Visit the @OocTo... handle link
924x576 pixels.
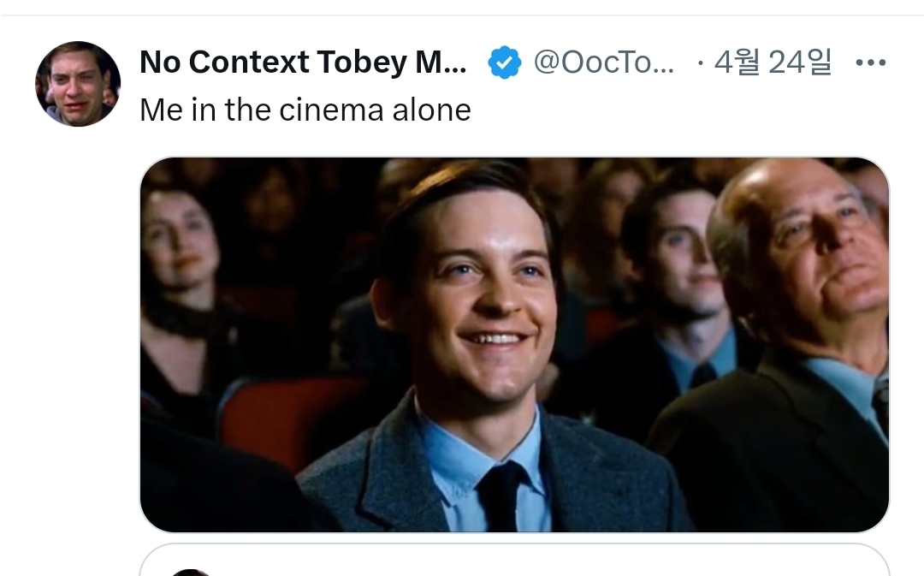(603, 62)
